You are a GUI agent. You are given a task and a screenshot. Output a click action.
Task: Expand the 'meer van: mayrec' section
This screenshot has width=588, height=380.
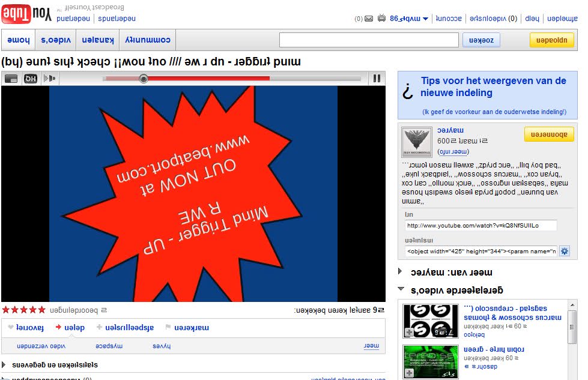tap(401, 272)
